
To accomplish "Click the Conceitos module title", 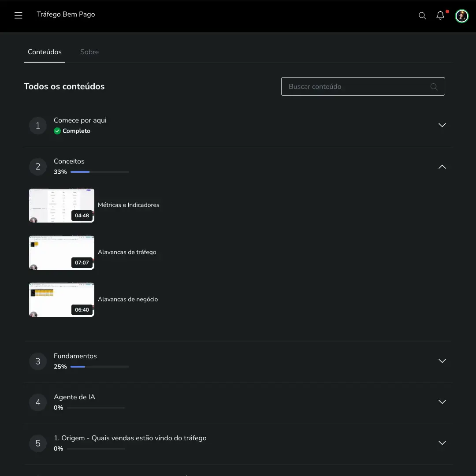I will click(69, 161).
